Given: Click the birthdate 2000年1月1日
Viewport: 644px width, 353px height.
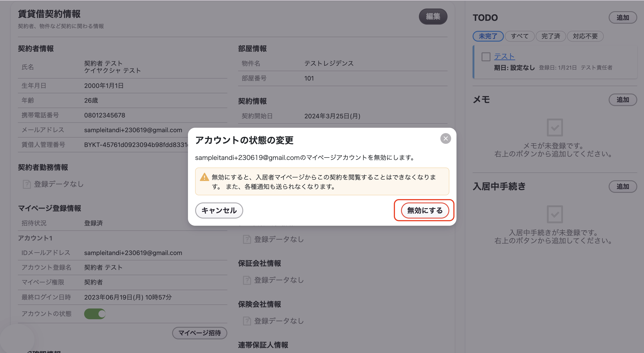Looking at the screenshot, I should point(104,86).
